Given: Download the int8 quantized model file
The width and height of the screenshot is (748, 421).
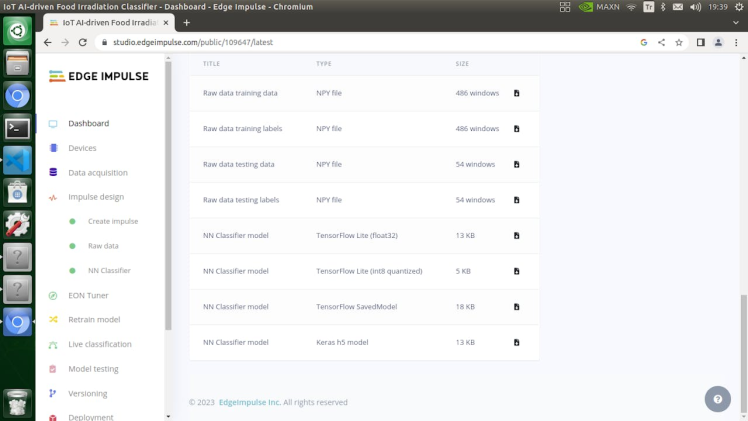Looking at the screenshot, I should pos(517,271).
